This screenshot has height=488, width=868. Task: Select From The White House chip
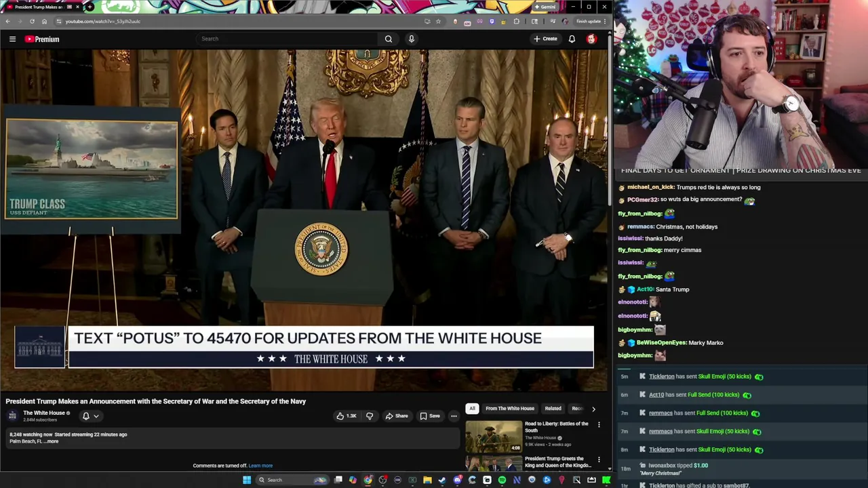pyautogui.click(x=510, y=409)
